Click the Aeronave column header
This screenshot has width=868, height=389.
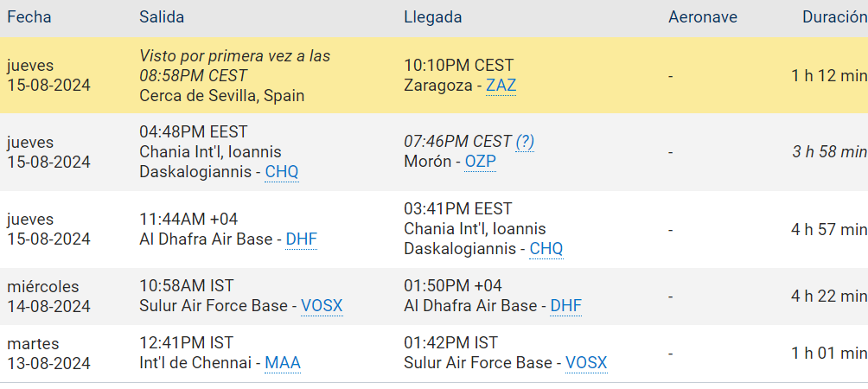click(x=702, y=17)
